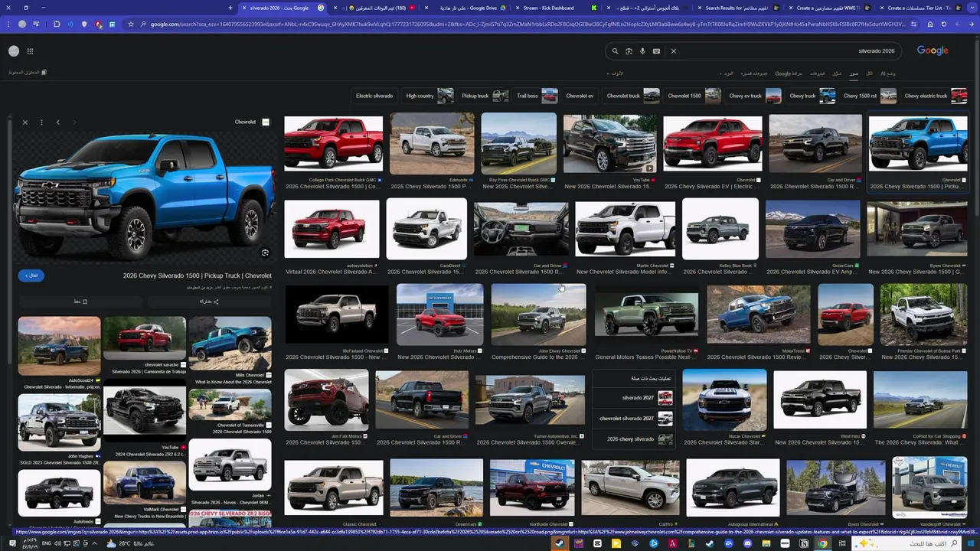
Task: Switch to AI mode search tab
Action: 887,73
